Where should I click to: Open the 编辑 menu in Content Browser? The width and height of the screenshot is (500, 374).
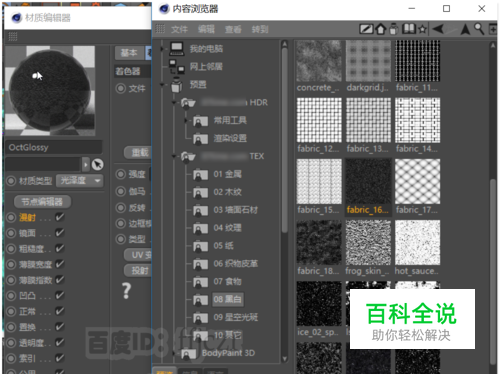(206, 29)
